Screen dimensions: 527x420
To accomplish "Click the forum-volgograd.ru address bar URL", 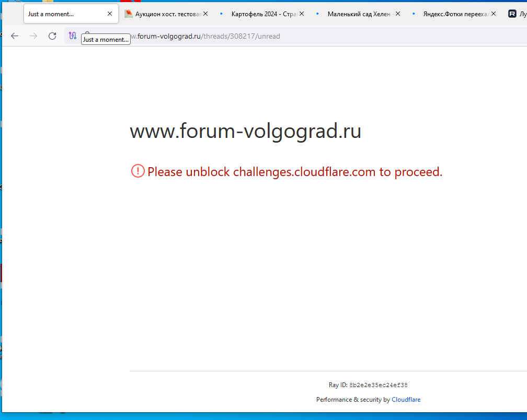I will [x=205, y=36].
